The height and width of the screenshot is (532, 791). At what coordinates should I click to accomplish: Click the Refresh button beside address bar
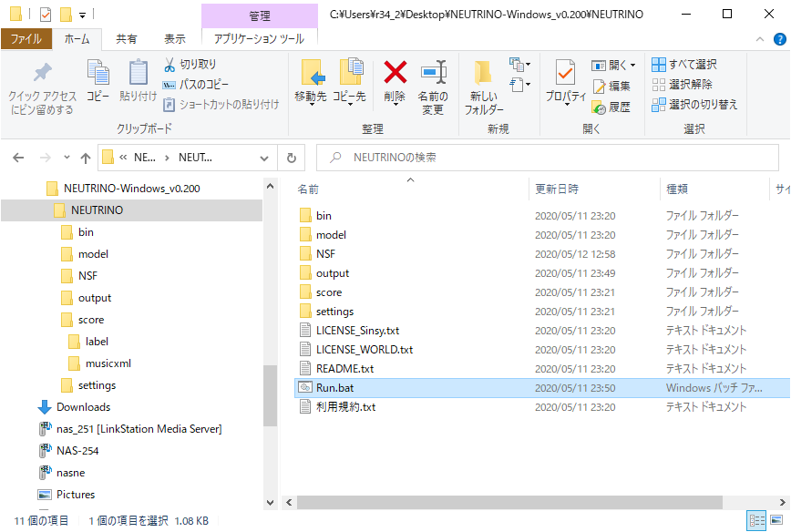click(291, 158)
